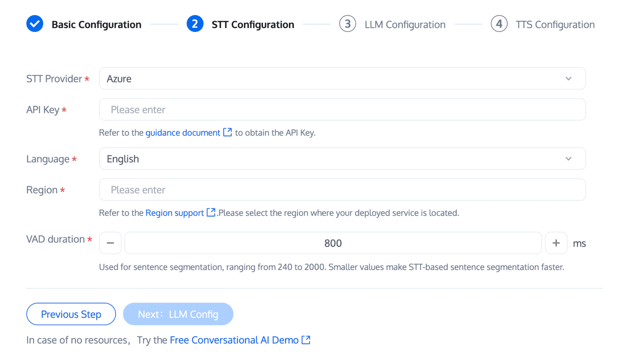Open the external link icon beside Region support
The height and width of the screenshot is (364, 630).
[x=211, y=212]
